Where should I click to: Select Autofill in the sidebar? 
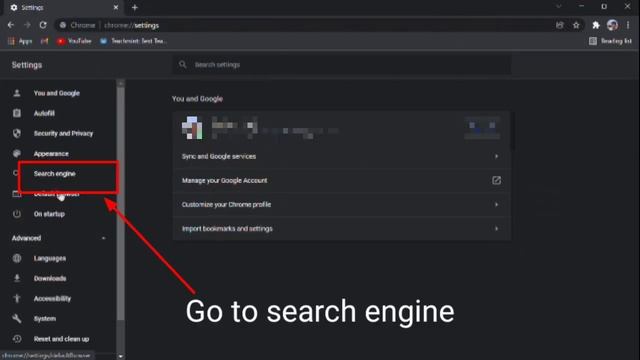coord(44,113)
